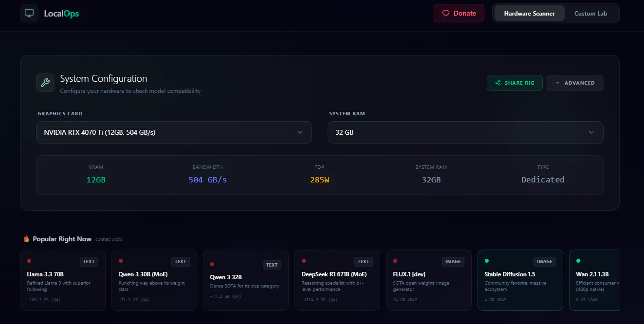The width and height of the screenshot is (644, 324).
Task: Click red status dot on Qwen 3 32B card
Action: (212, 264)
